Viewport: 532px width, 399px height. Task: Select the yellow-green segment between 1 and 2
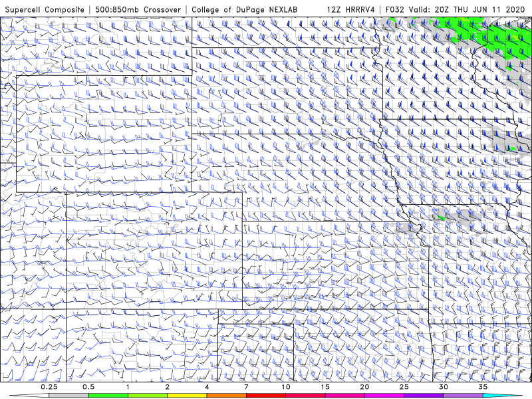click(x=148, y=396)
